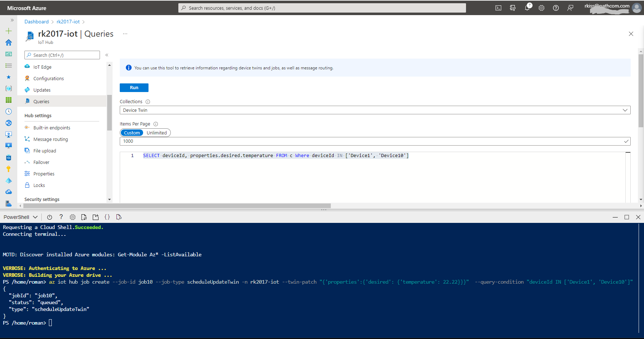Open the Feedback icon in header

coord(570,8)
